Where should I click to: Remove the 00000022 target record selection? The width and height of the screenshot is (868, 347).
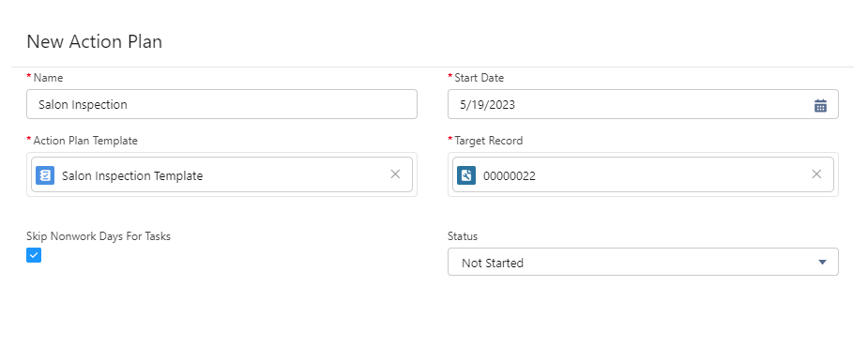coord(816,174)
